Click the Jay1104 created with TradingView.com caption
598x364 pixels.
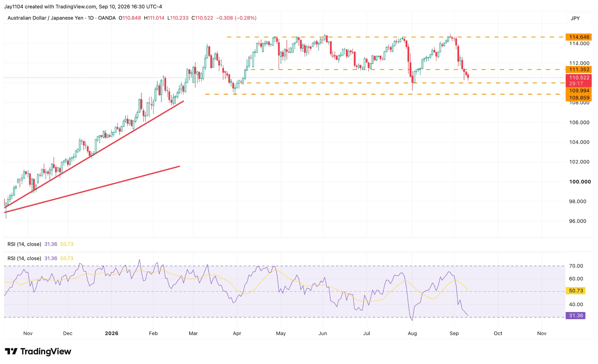(x=83, y=7)
